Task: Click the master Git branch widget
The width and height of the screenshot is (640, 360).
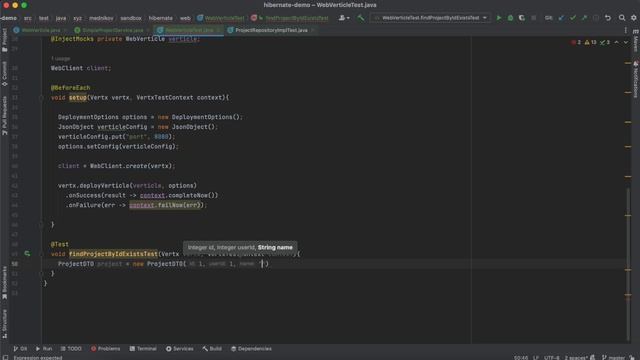Action: pos(614,358)
